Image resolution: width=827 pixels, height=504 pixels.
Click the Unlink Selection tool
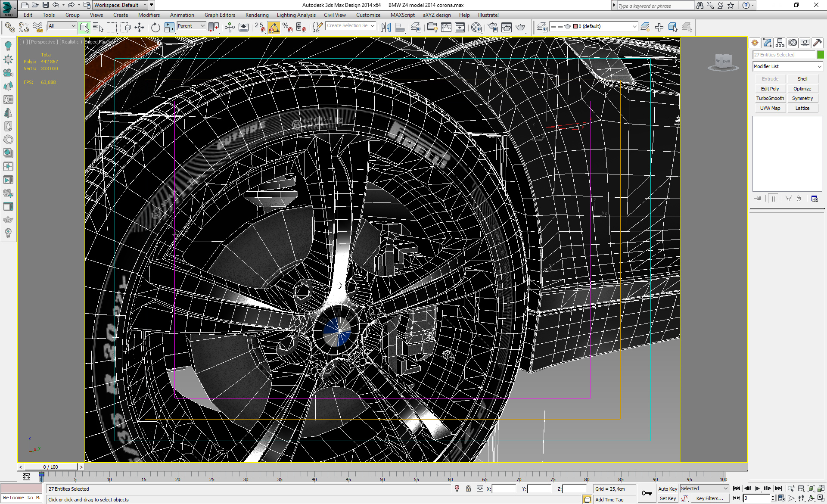[x=24, y=28]
